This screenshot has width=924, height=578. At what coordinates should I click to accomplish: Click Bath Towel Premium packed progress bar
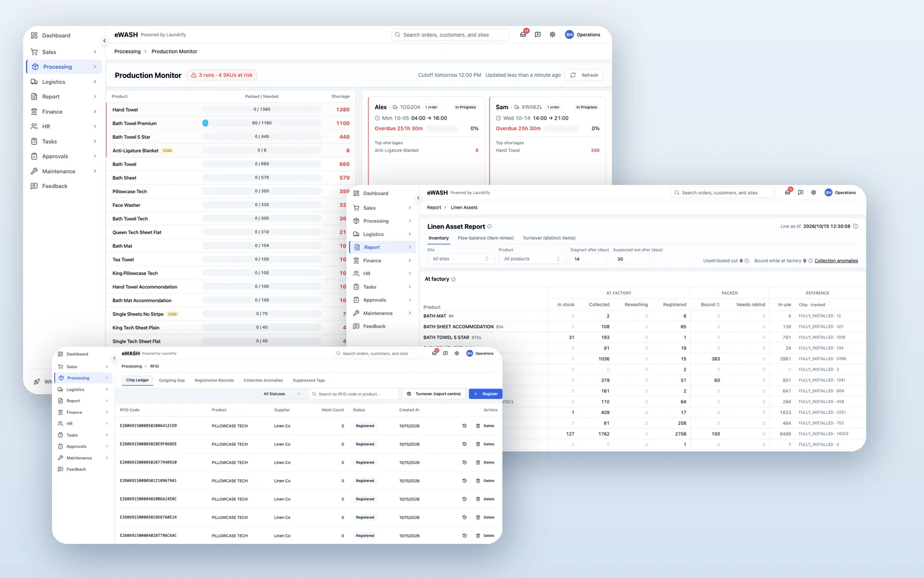[x=262, y=123]
